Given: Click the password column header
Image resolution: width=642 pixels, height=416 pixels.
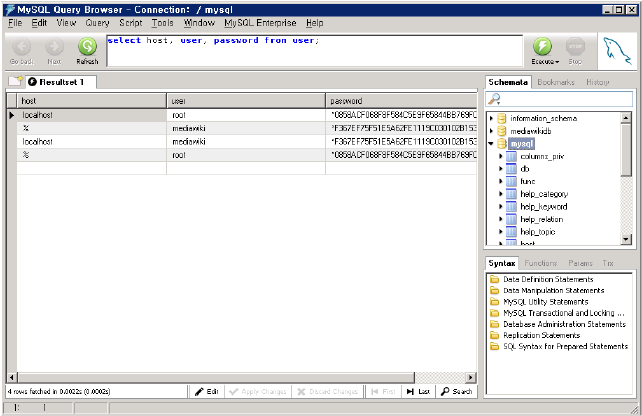Looking at the screenshot, I should 400,101.
